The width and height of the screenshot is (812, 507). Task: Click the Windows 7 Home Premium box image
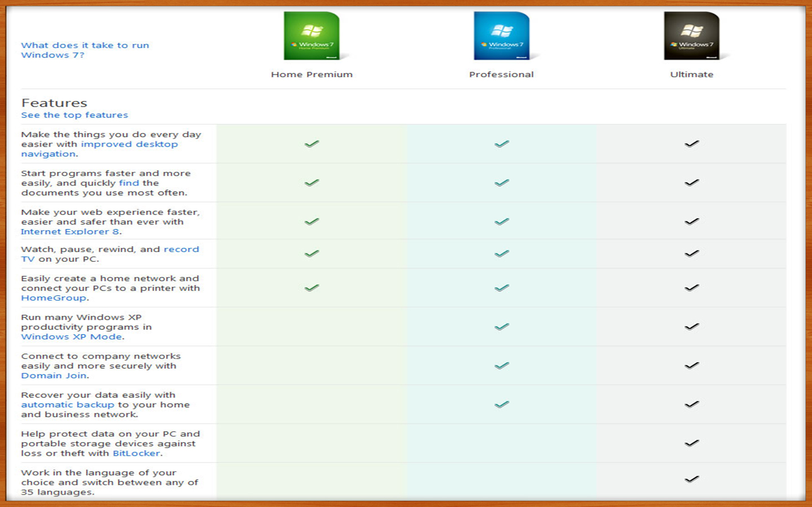click(312, 36)
